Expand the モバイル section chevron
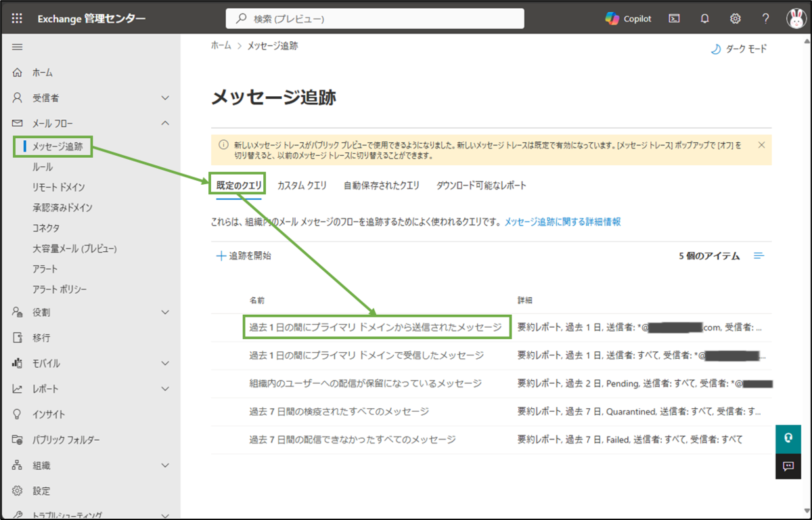The width and height of the screenshot is (812, 520). click(165, 364)
